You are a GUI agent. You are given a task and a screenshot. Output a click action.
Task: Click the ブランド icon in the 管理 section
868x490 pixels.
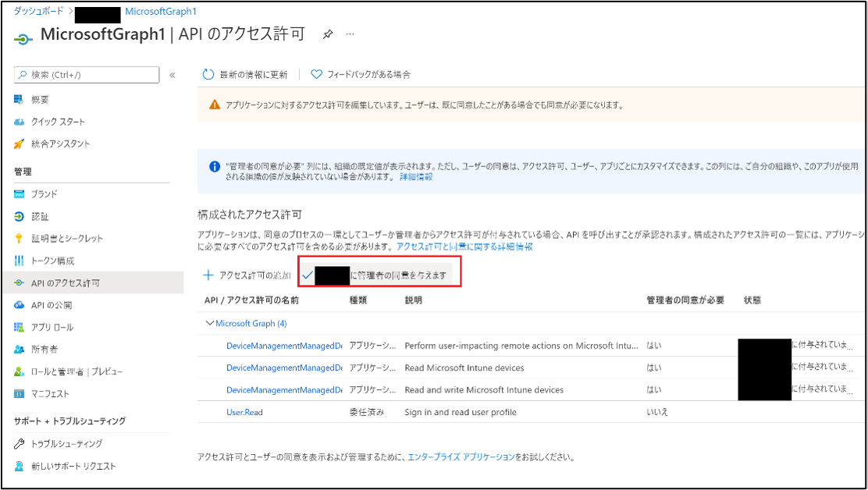[20, 194]
